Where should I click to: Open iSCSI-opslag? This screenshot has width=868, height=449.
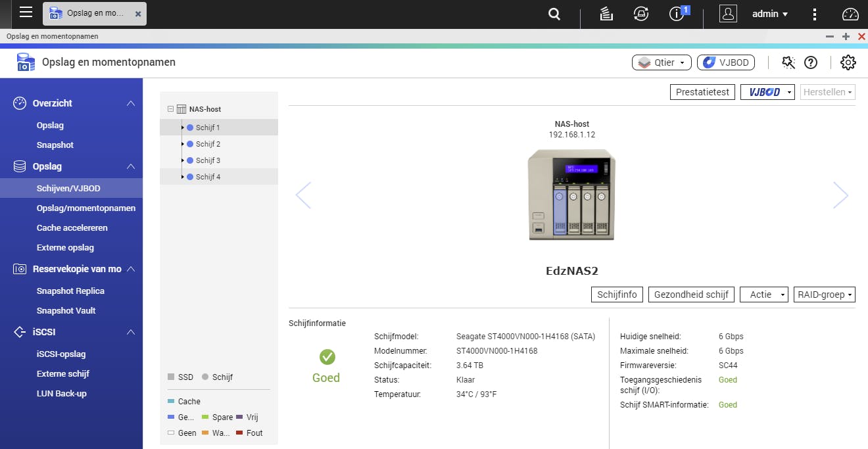61,354
